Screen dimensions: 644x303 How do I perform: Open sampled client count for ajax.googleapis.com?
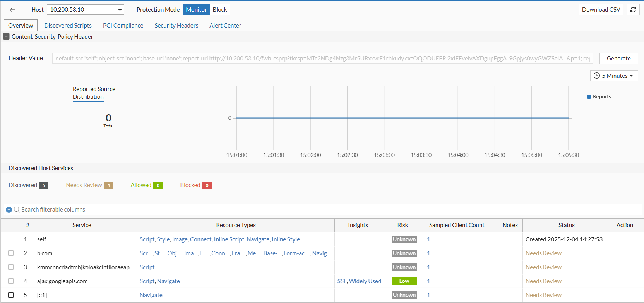pyautogui.click(x=428, y=281)
